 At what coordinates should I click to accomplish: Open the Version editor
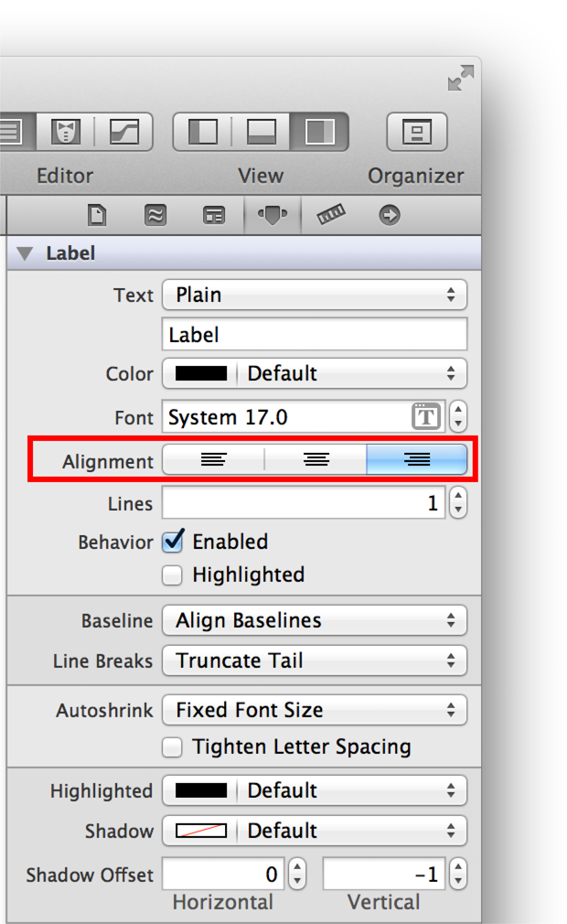point(123,133)
